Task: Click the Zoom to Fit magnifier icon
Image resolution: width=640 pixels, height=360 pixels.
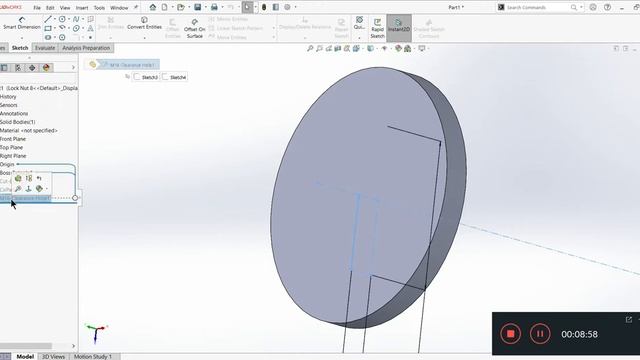Action: click(x=310, y=48)
